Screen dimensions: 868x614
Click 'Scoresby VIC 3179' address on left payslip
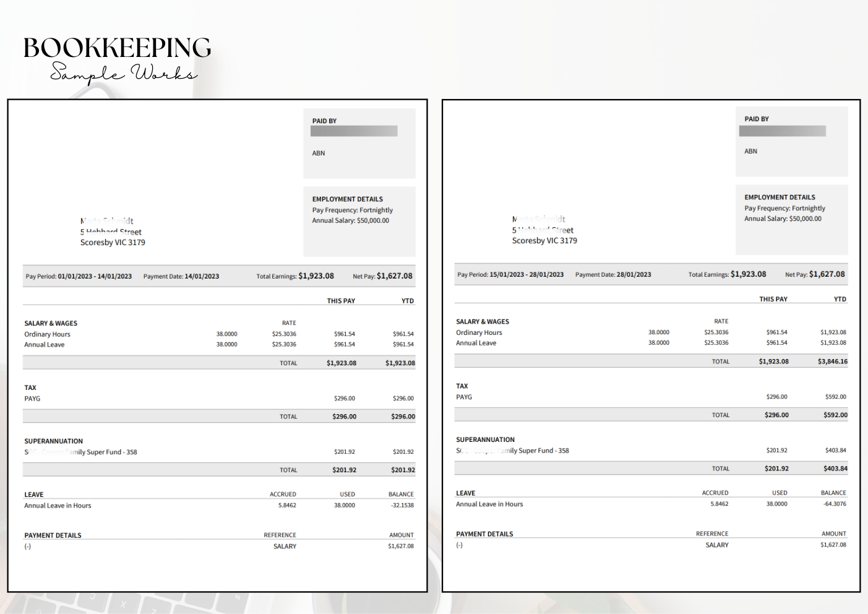[113, 243]
